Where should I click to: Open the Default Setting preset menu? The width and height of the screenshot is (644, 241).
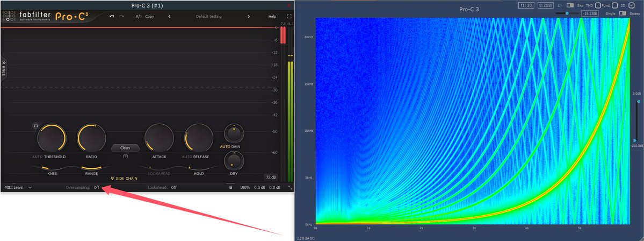pos(208,17)
